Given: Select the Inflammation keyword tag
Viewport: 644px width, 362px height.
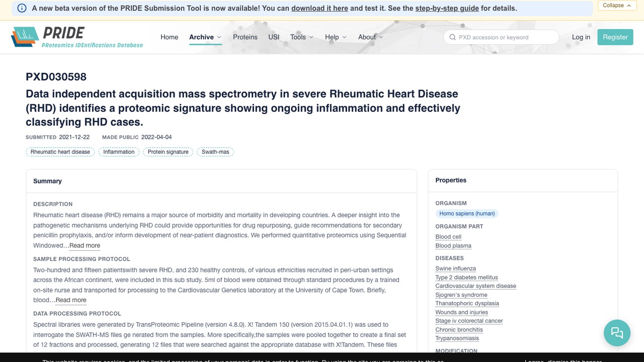Looking at the screenshot, I should [x=119, y=152].
